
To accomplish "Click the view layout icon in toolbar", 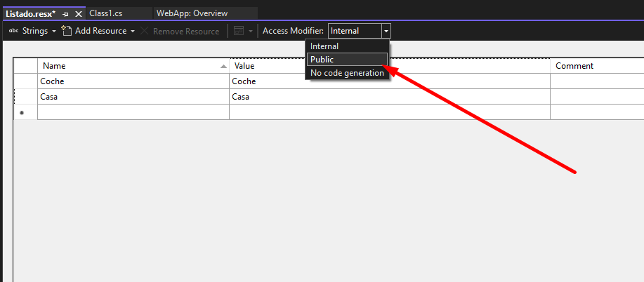I will point(238,31).
